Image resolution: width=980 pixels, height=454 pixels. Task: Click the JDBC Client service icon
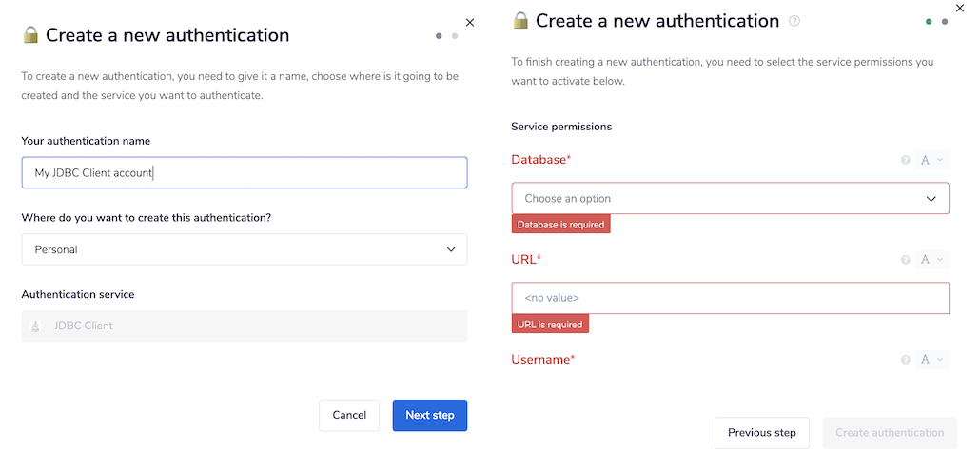tap(37, 326)
